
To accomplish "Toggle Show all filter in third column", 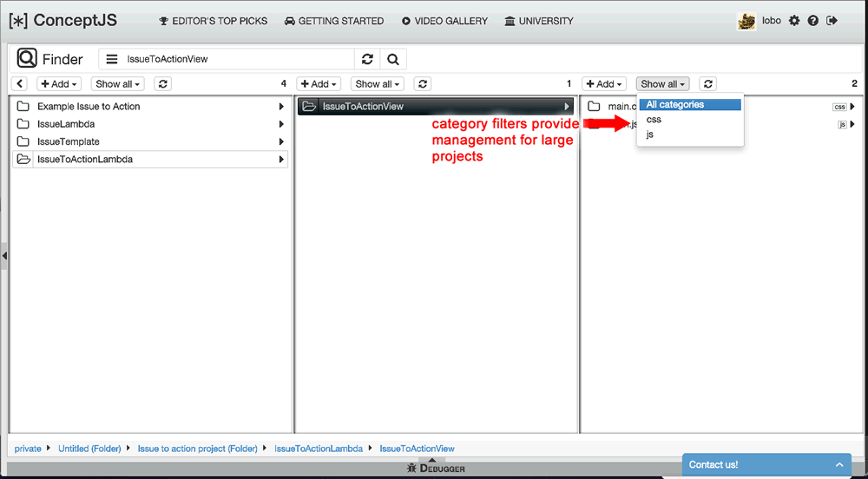I will click(662, 84).
